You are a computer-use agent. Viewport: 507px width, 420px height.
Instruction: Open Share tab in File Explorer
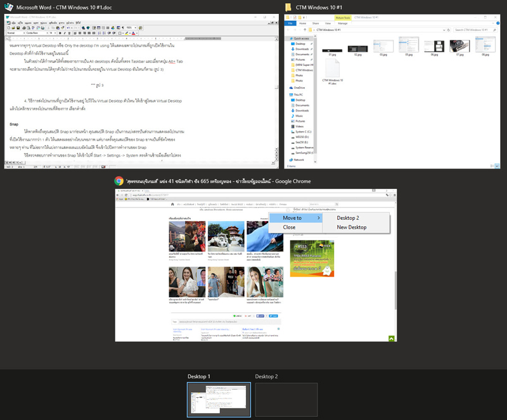click(316, 23)
